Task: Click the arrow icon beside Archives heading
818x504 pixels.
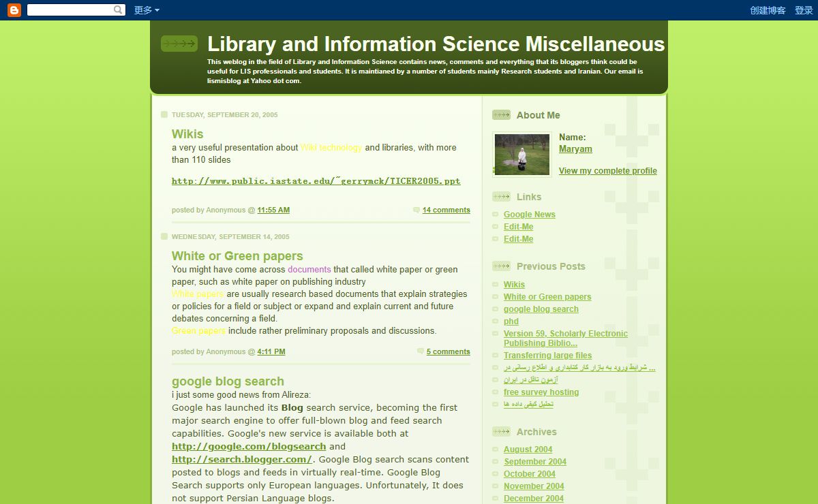Action: [x=501, y=432]
